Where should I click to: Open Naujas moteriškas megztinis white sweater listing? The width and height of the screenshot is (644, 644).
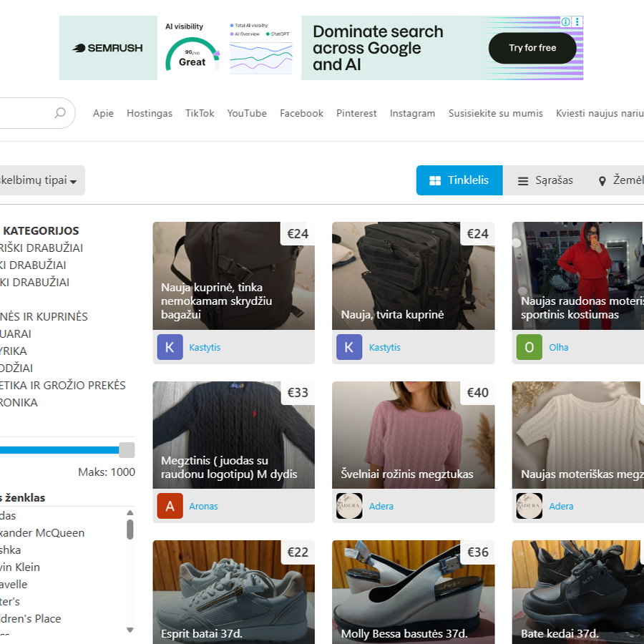point(578,435)
